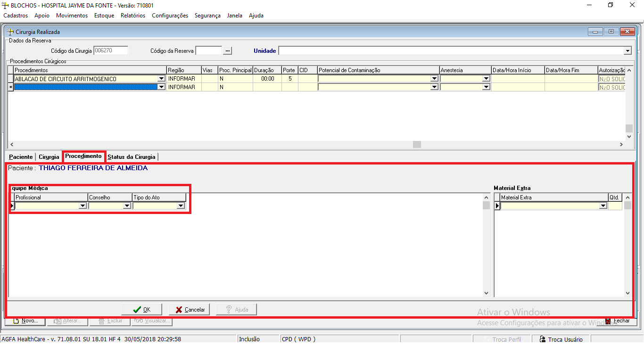Click the Data/Hora Início column header

518,70
